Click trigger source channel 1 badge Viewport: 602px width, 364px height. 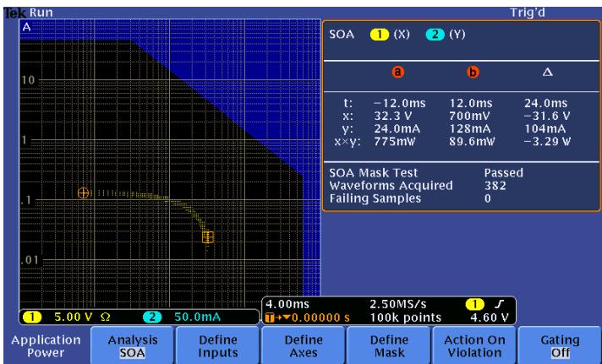point(474,305)
